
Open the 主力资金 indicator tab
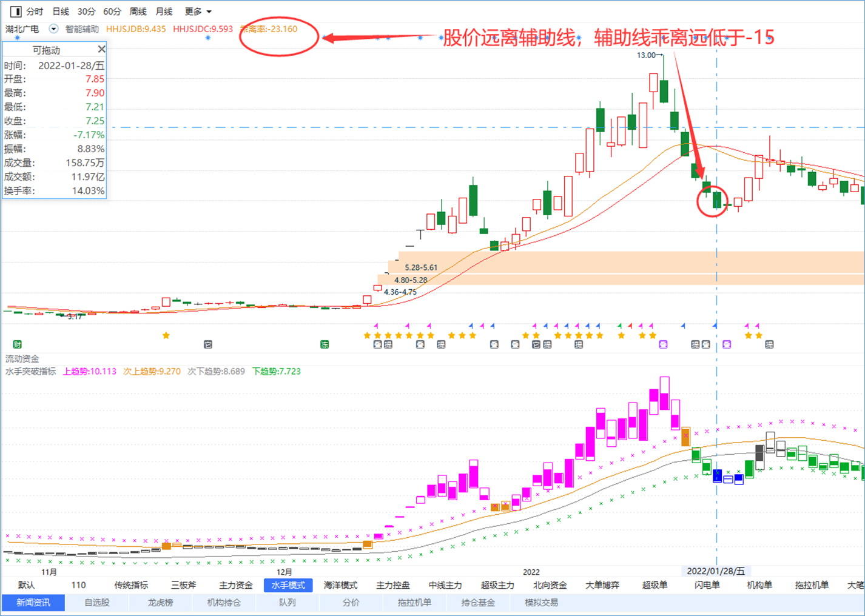click(235, 585)
